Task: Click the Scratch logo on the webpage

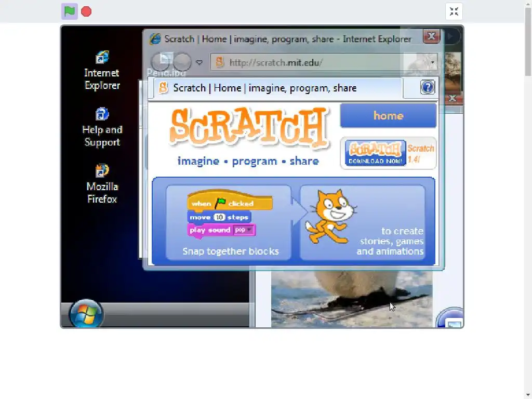Action: (x=249, y=128)
